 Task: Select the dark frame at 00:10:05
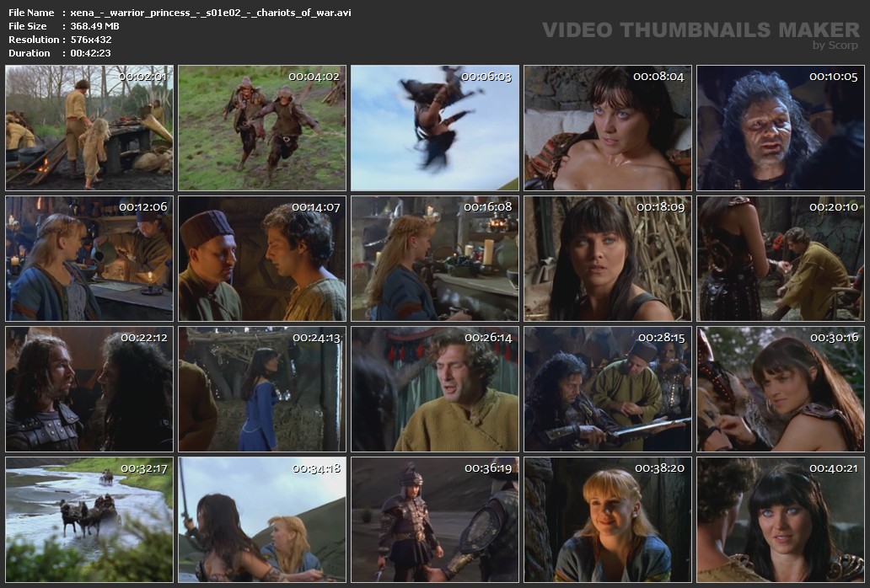pos(780,128)
